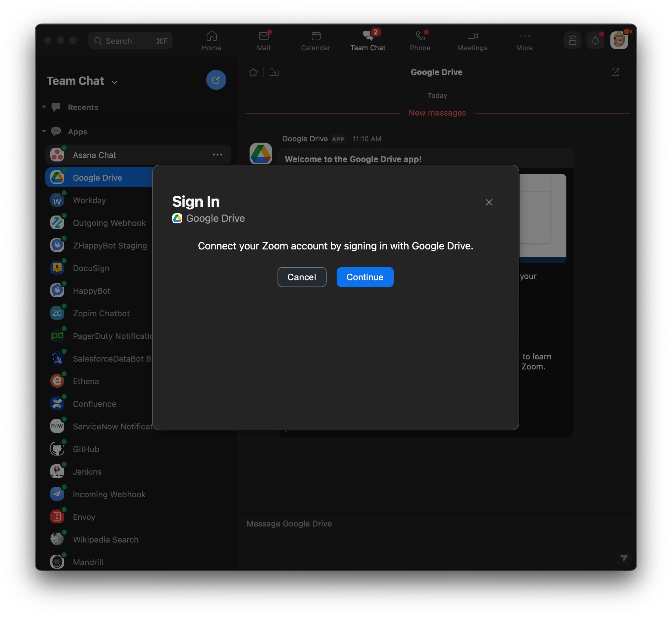Star the Google Drive chat
Viewport: 672px width, 617px height.
pyautogui.click(x=253, y=72)
